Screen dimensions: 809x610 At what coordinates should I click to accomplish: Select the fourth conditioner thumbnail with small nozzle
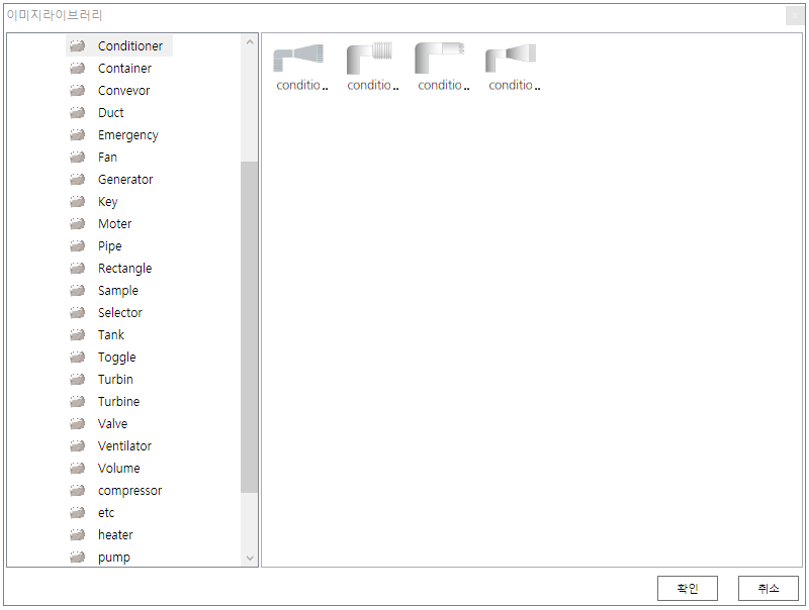[x=511, y=58]
